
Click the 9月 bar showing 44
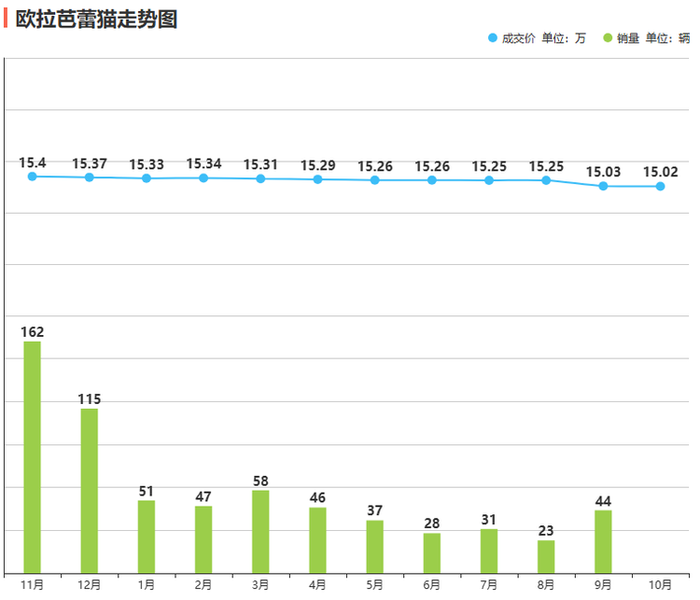click(603, 541)
